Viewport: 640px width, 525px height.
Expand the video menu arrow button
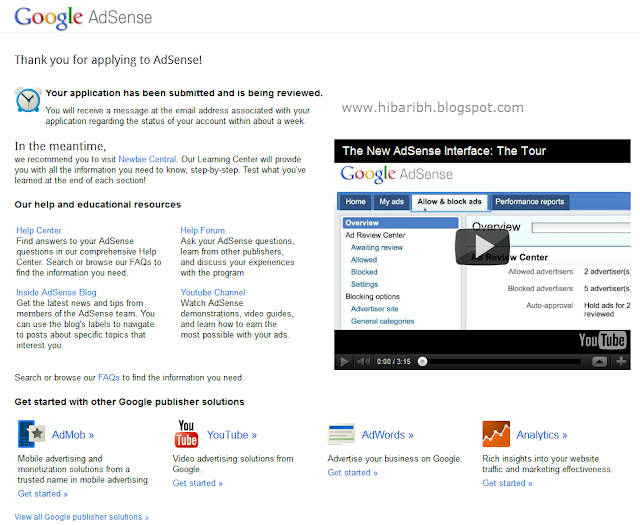click(x=599, y=361)
